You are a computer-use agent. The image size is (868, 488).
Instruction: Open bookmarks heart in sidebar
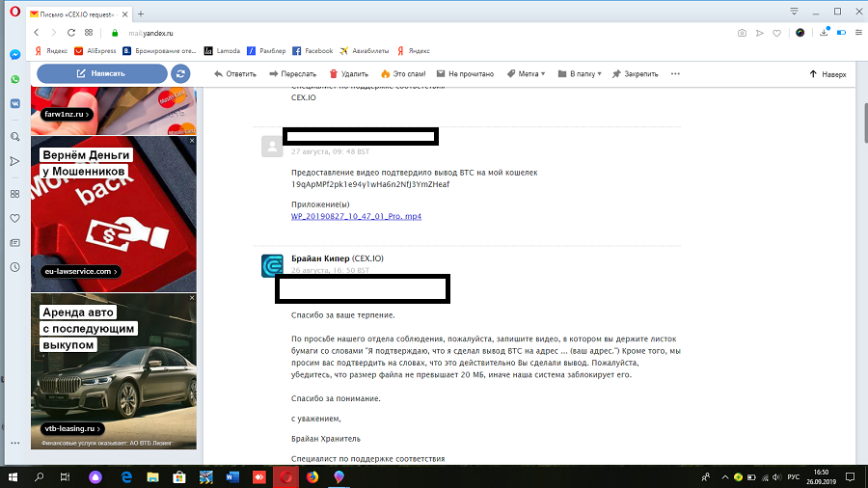pyautogui.click(x=14, y=219)
